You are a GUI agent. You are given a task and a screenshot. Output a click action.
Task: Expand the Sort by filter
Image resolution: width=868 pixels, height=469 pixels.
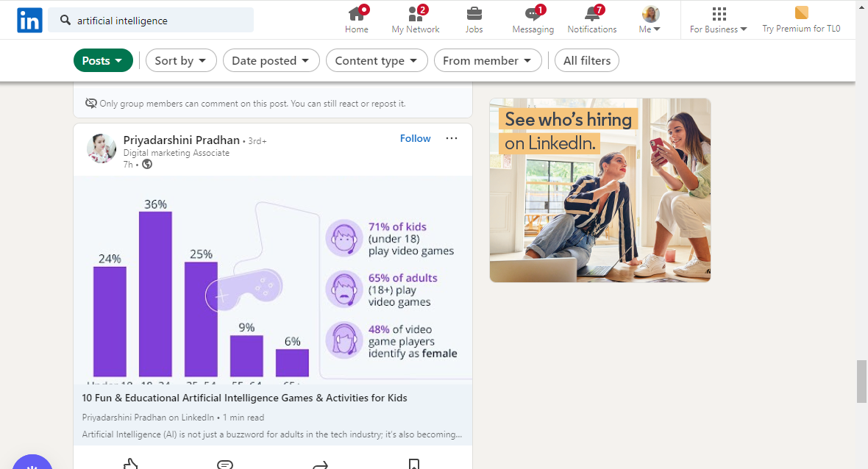tap(180, 60)
